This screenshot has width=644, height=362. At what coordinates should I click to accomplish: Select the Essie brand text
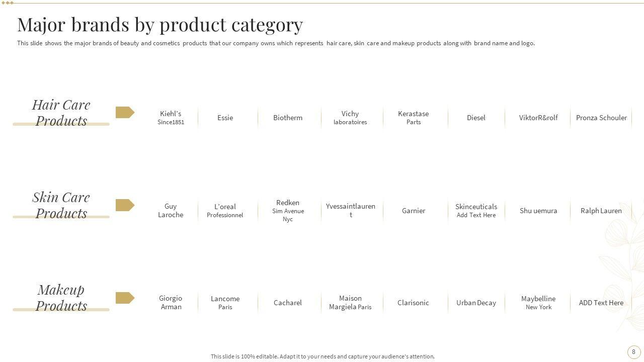click(x=225, y=118)
